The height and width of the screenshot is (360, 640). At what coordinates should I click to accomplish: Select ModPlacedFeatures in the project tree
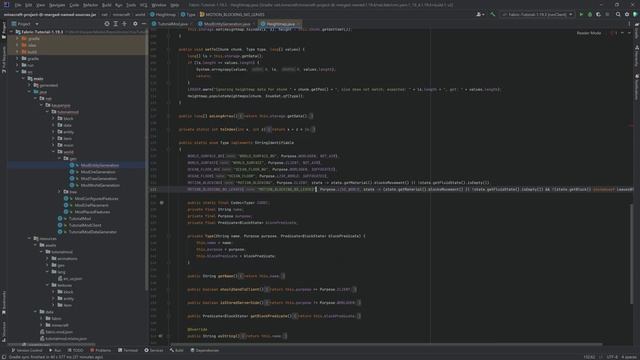(92, 212)
